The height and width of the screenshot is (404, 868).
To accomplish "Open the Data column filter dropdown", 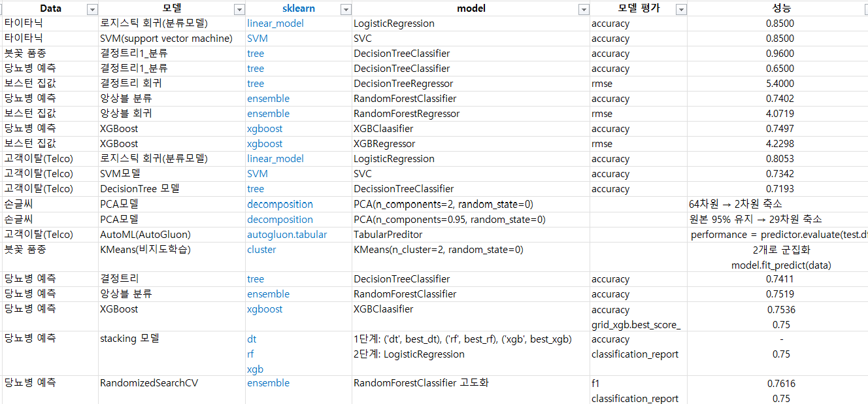I will pyautogui.click(x=92, y=9).
